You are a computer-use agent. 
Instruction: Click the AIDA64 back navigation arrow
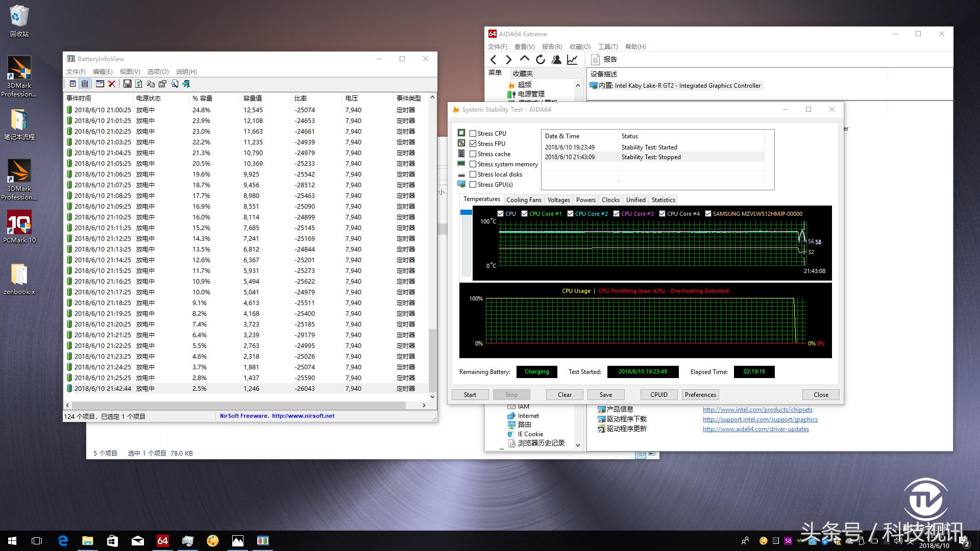(493, 60)
